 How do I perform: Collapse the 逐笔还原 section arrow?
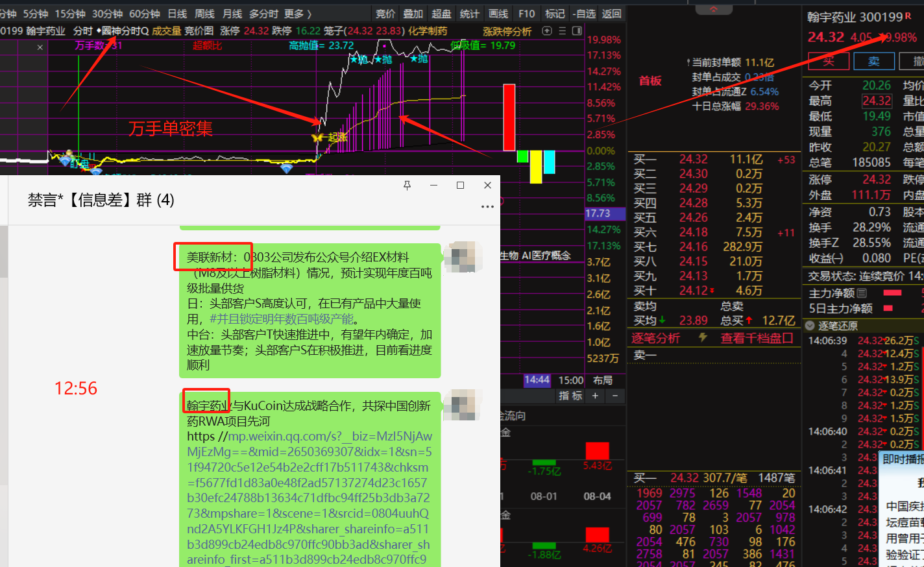tap(810, 326)
